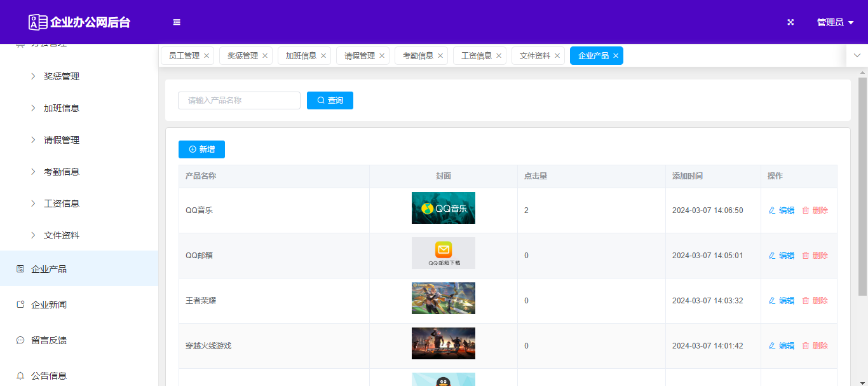Viewport: 868px width, 386px height.
Task: Open 企业新闻 from the sidebar
Action: [49, 305]
